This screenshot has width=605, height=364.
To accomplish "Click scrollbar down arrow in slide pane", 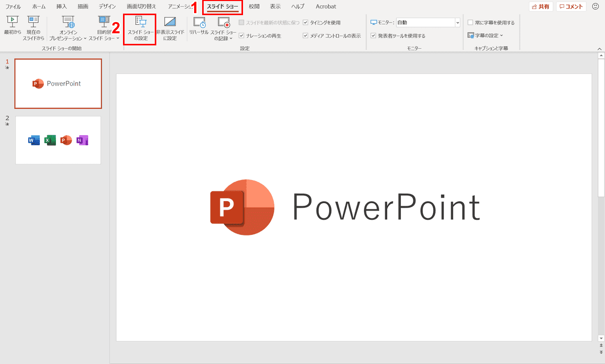I will [x=600, y=337].
